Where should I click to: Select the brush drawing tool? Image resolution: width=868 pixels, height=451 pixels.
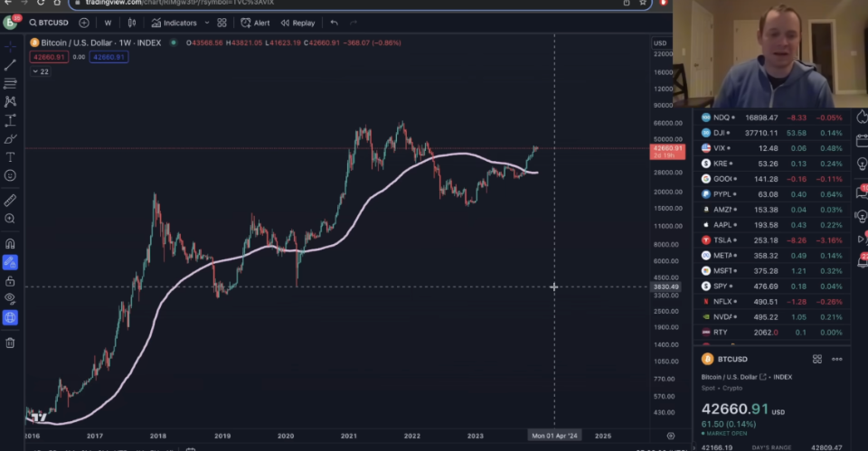10,139
